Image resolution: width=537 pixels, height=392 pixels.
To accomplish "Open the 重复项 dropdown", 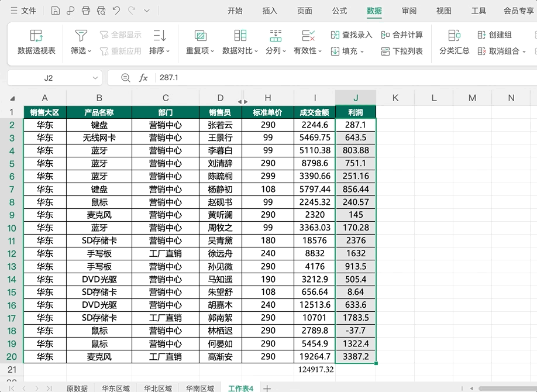I will pyautogui.click(x=212, y=51).
